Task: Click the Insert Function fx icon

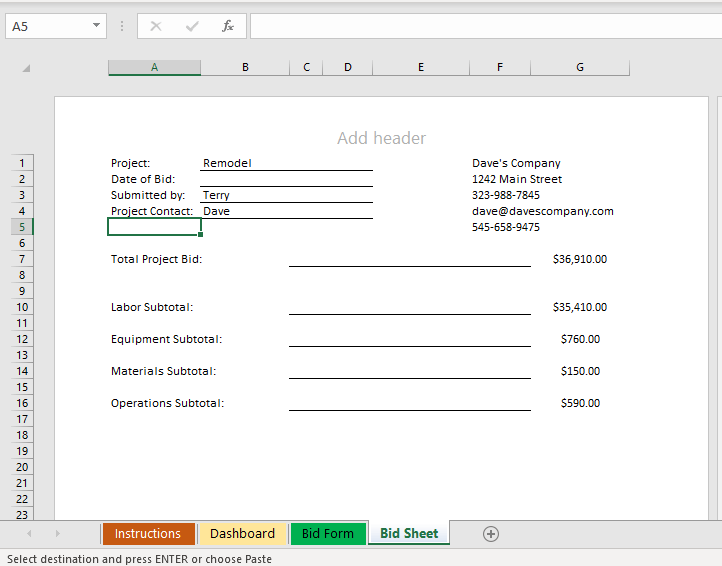Action: (x=228, y=26)
